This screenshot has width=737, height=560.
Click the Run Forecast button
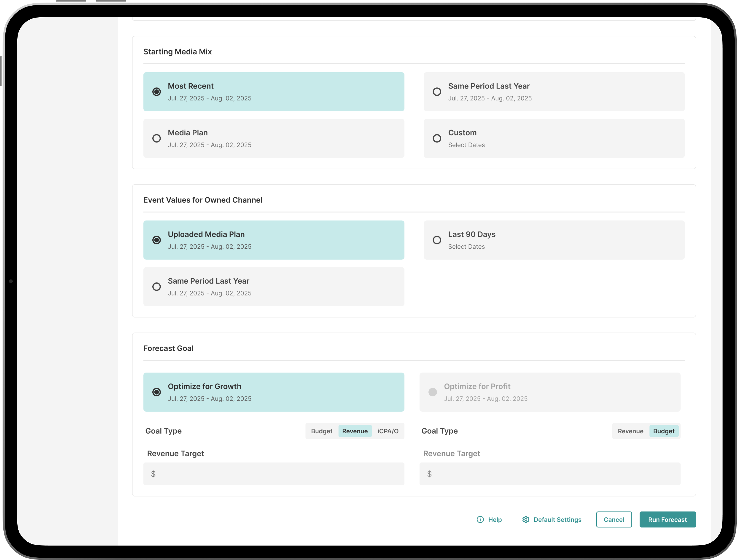coord(667,519)
